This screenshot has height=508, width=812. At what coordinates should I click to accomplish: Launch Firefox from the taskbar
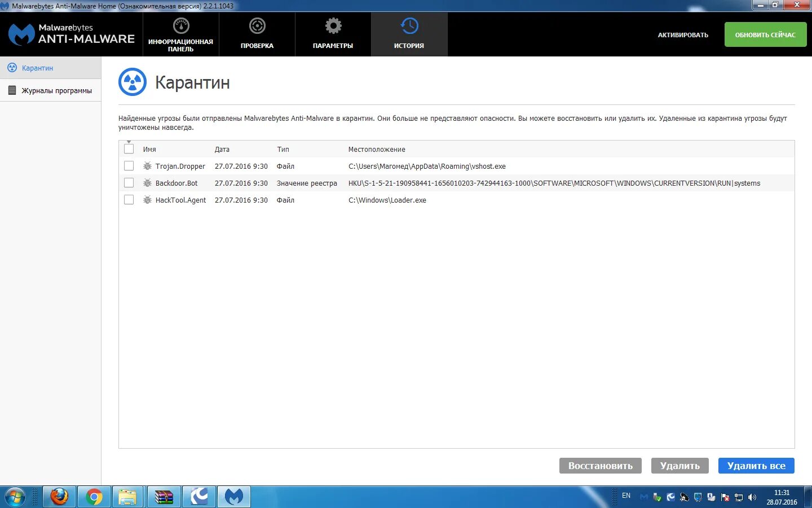[59, 497]
